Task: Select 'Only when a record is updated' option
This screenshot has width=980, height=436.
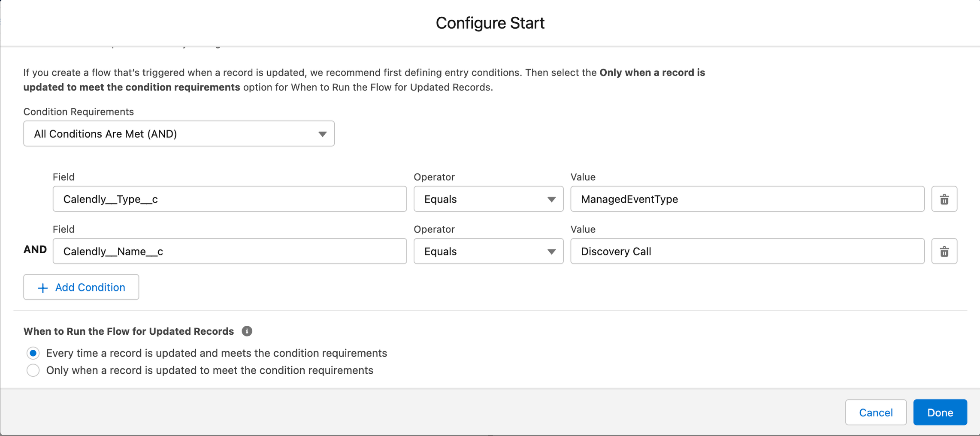Action: (x=33, y=370)
